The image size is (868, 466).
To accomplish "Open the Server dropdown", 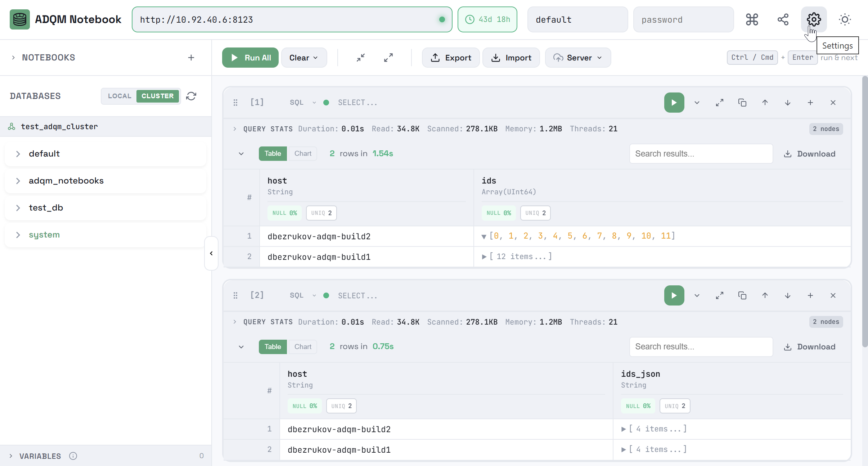I will [x=577, y=58].
